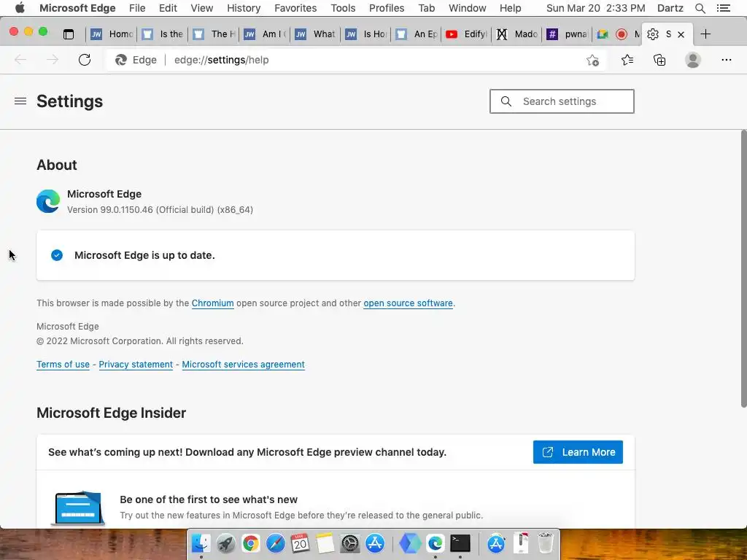This screenshot has width=747, height=560.
Task: Click the forward navigation arrow
Action: [53, 60]
